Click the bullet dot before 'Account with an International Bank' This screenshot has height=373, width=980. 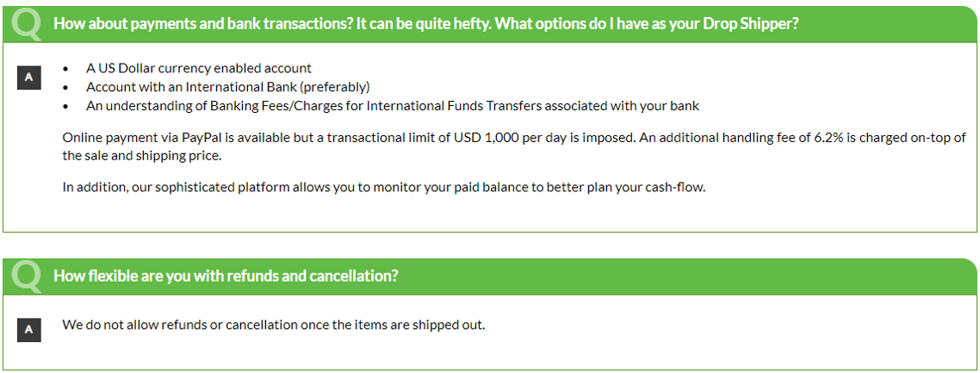65,88
